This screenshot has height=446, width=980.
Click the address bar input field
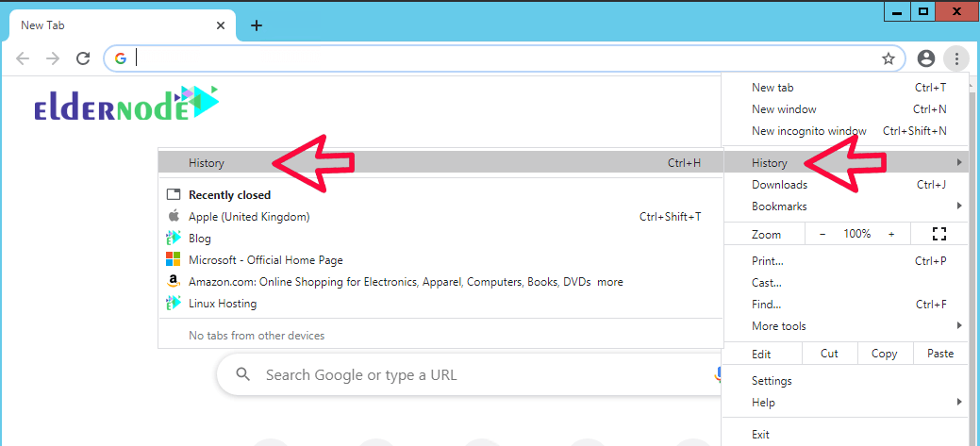[x=507, y=58]
